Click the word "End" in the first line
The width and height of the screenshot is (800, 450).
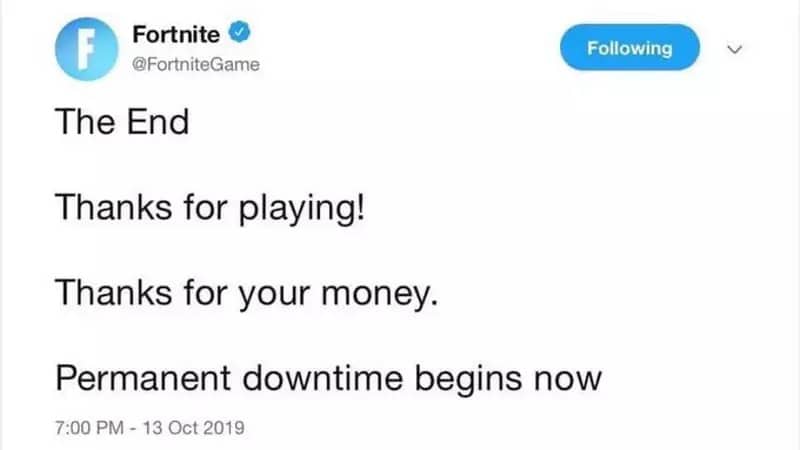(155, 124)
